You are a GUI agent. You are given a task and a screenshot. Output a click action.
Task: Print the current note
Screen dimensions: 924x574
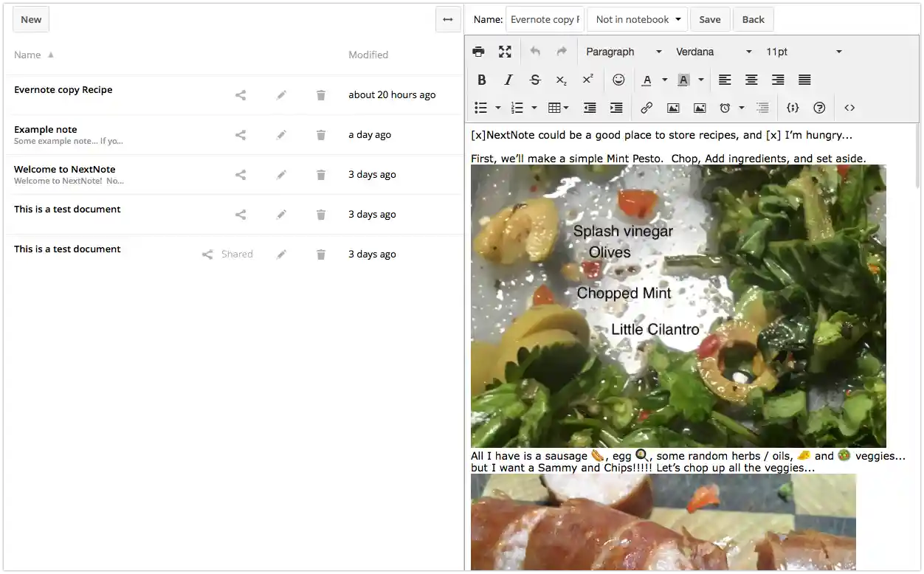click(478, 52)
